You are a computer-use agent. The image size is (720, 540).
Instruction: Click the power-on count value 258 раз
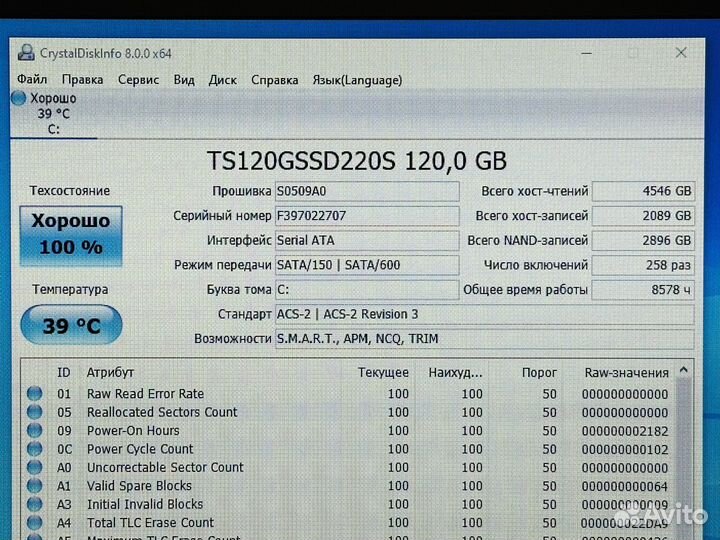pyautogui.click(x=643, y=265)
